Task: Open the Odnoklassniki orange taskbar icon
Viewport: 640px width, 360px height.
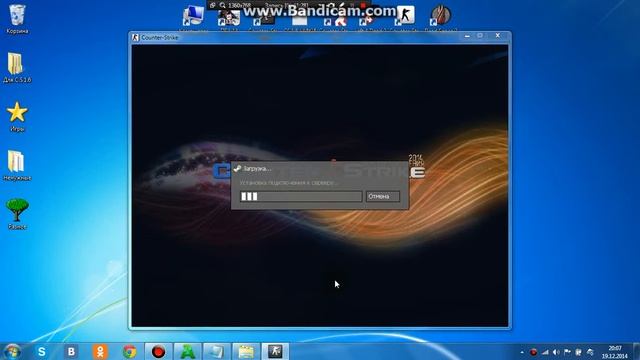Action: (100, 351)
